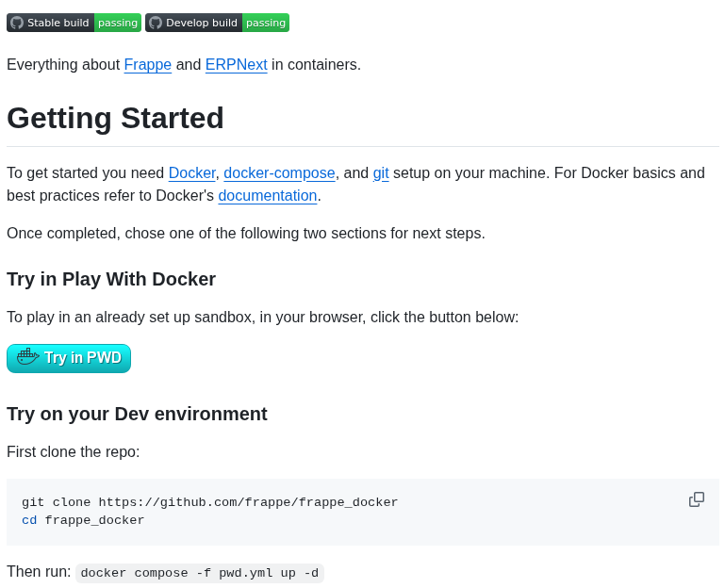This screenshot has height=588, width=725.
Task: Visit the git link
Action: (381, 172)
